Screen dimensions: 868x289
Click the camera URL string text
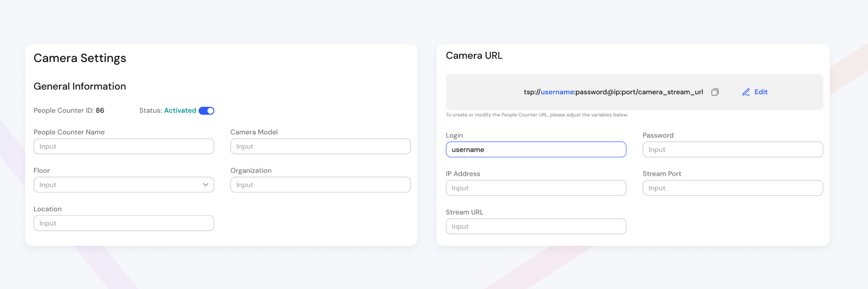click(x=613, y=92)
